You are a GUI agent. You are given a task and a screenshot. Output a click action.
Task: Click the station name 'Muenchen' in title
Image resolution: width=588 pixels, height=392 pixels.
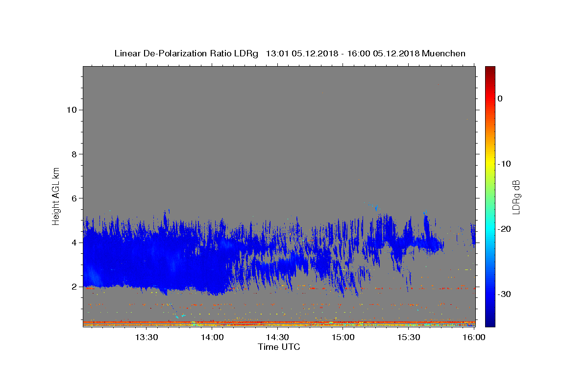click(444, 53)
